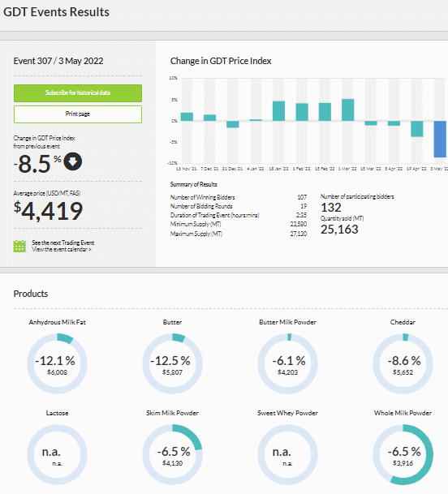Click the -8.5 price index change value
The image size is (448, 494).
[34, 164]
